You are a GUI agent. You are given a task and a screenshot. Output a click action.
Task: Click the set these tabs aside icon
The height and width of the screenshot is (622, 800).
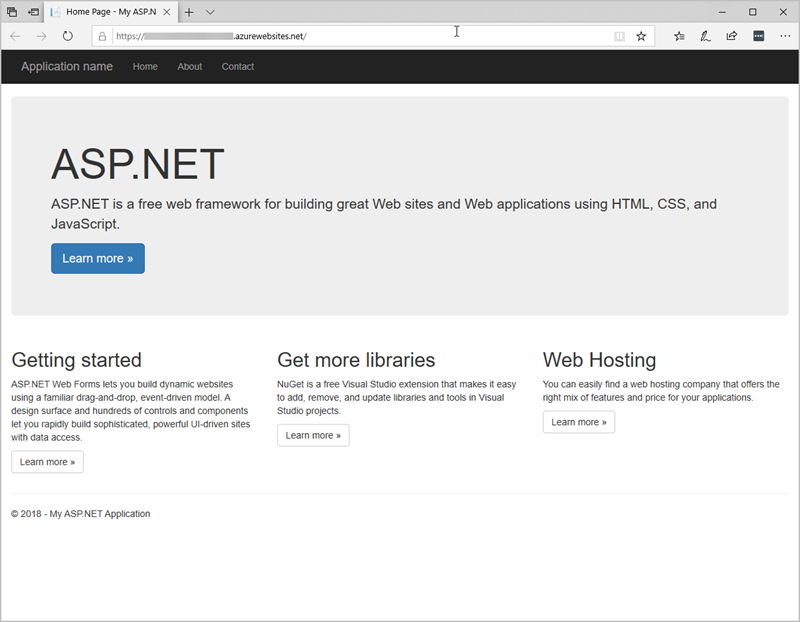pyautogui.click(x=33, y=12)
